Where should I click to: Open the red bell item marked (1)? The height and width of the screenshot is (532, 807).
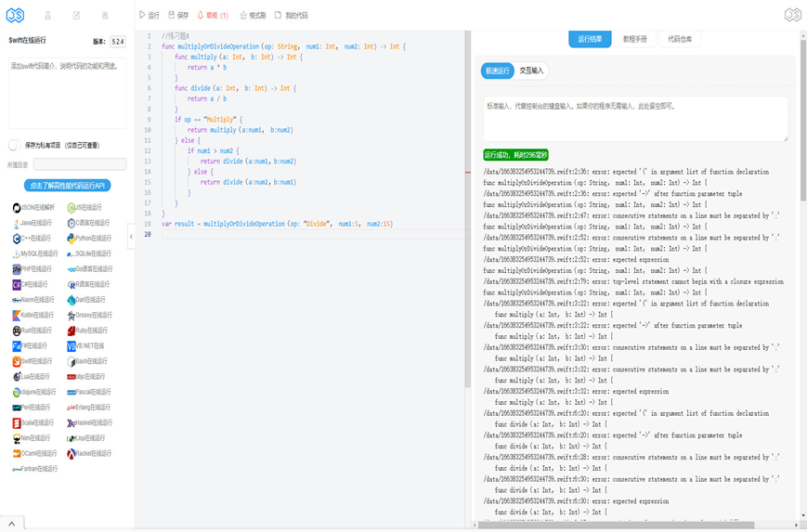point(213,16)
